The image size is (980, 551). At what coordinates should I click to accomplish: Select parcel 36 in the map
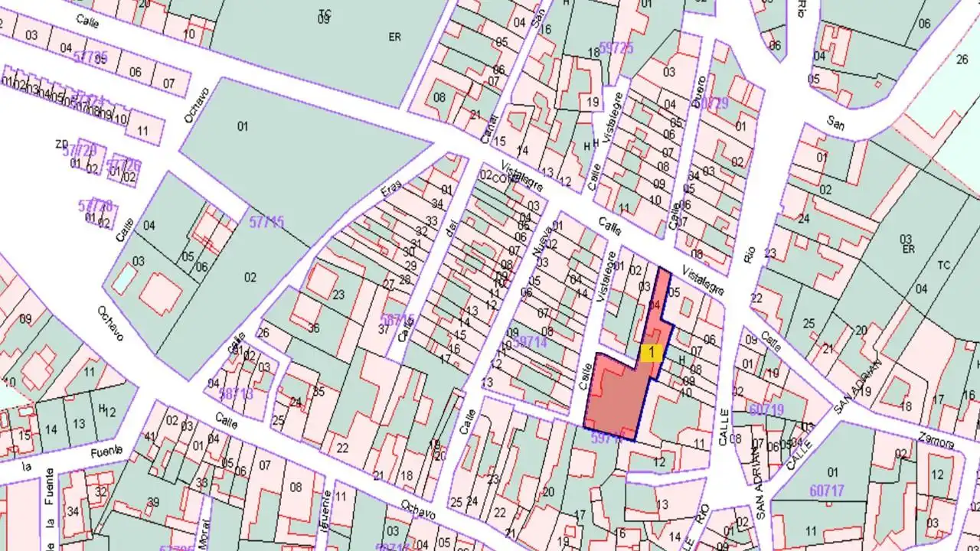(313, 328)
